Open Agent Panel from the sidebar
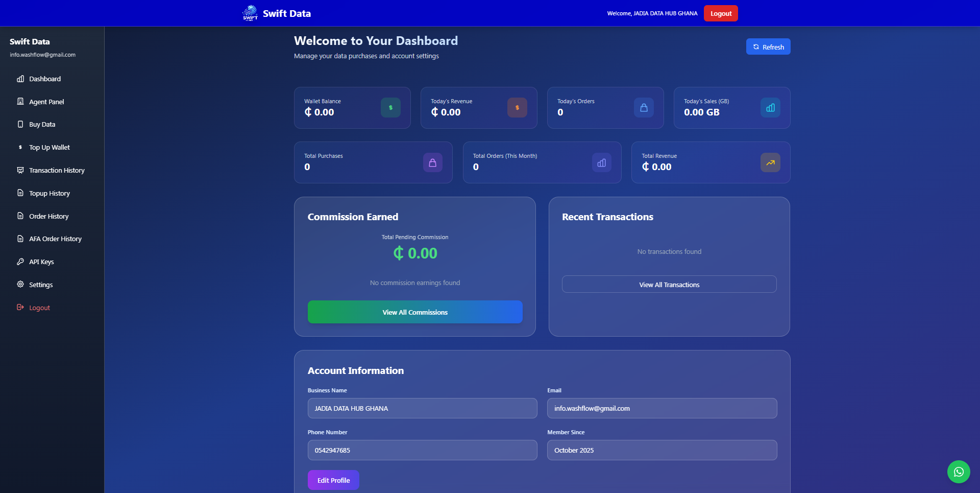Viewport: 980px width, 493px height. (x=46, y=102)
